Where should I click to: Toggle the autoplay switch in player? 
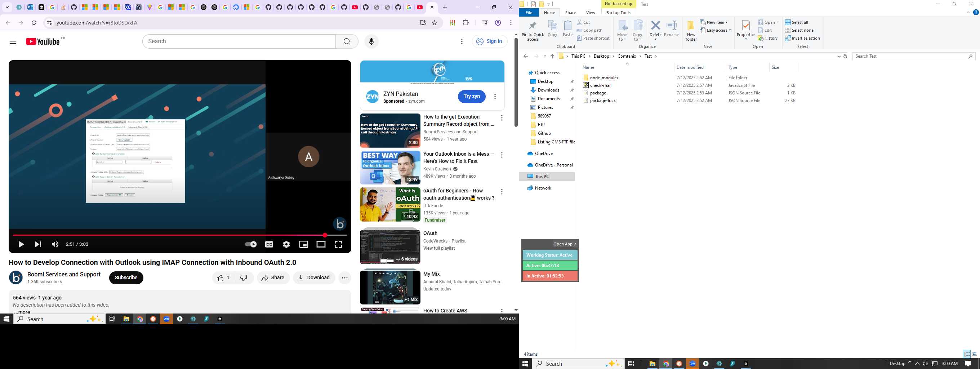click(x=250, y=244)
